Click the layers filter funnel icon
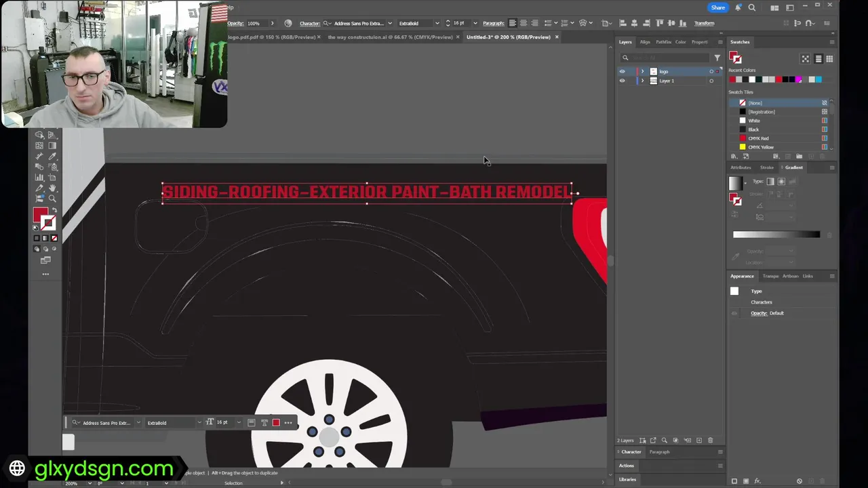Screen dimensions: 868x488 coord(717,58)
